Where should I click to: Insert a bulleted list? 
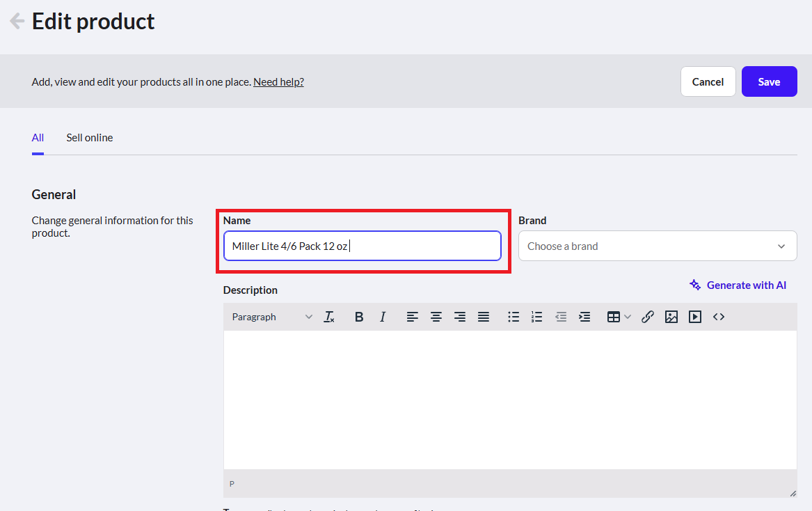tap(514, 317)
